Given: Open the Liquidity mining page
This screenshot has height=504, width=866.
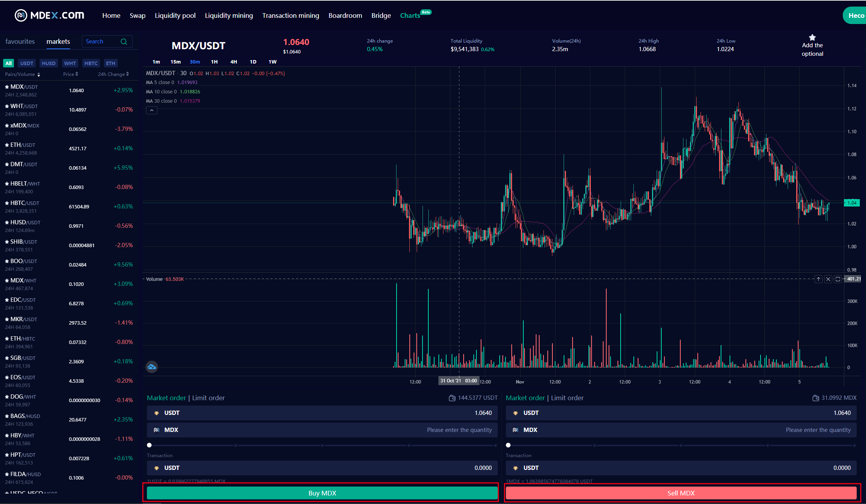Looking at the screenshot, I should click(x=229, y=15).
